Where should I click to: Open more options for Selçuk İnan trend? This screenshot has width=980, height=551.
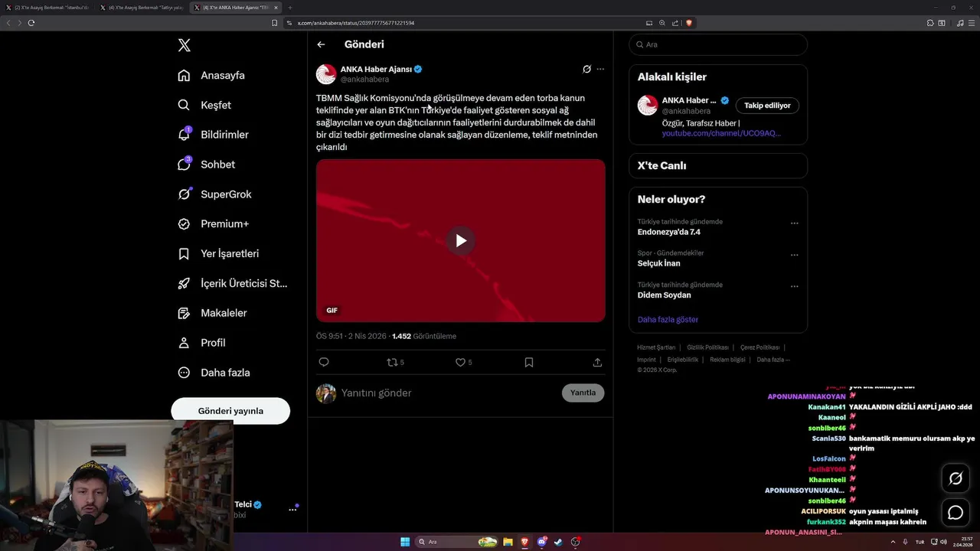794,255
